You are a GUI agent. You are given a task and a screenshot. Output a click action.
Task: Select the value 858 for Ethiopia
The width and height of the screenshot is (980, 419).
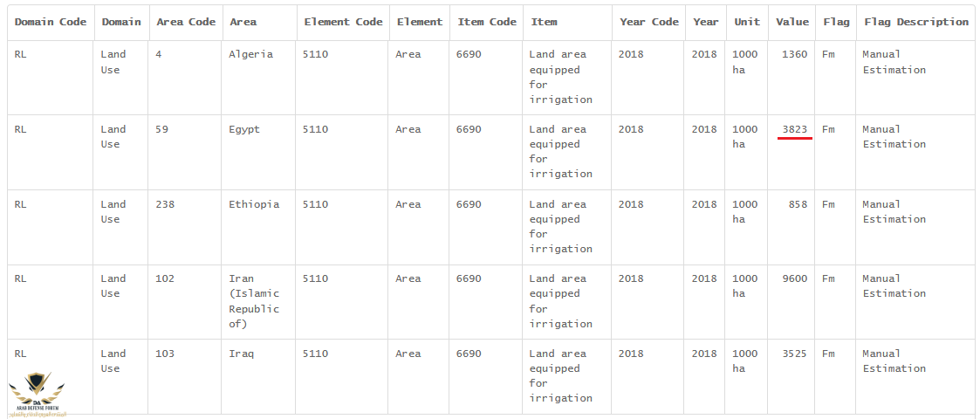point(797,204)
